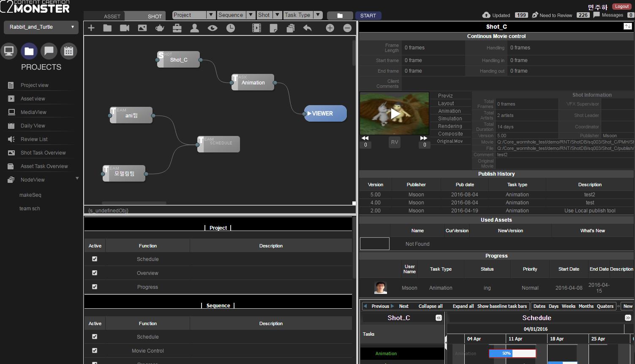This screenshot has height=364, width=635.
Task: Open the chat bubble sidebar icon
Action: 49,51
